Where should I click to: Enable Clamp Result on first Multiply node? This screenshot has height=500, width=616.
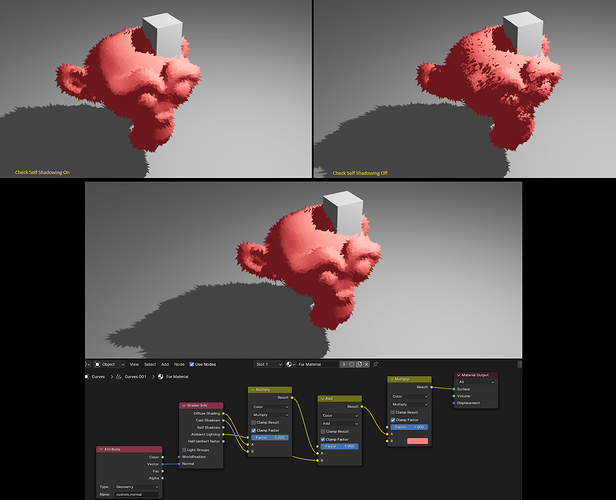tap(253, 423)
